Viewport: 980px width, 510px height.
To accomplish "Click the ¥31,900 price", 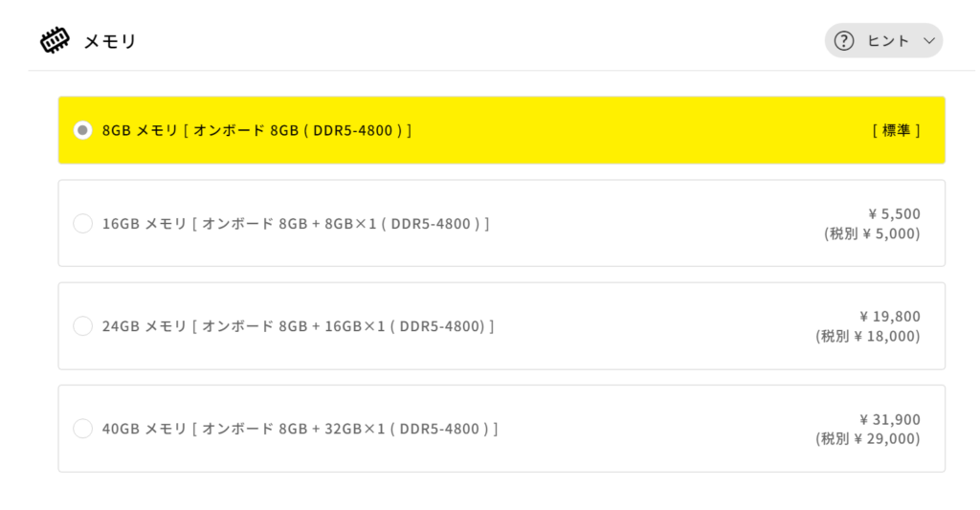I will point(889,419).
